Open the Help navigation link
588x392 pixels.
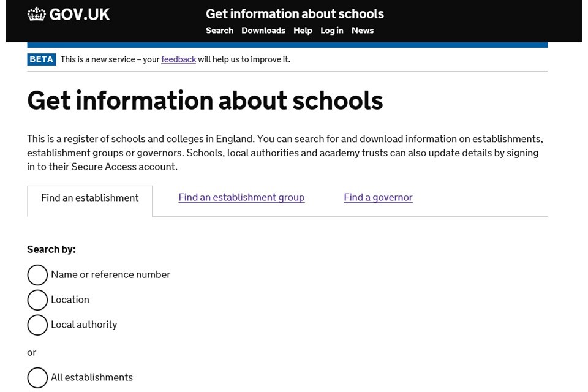tap(303, 31)
